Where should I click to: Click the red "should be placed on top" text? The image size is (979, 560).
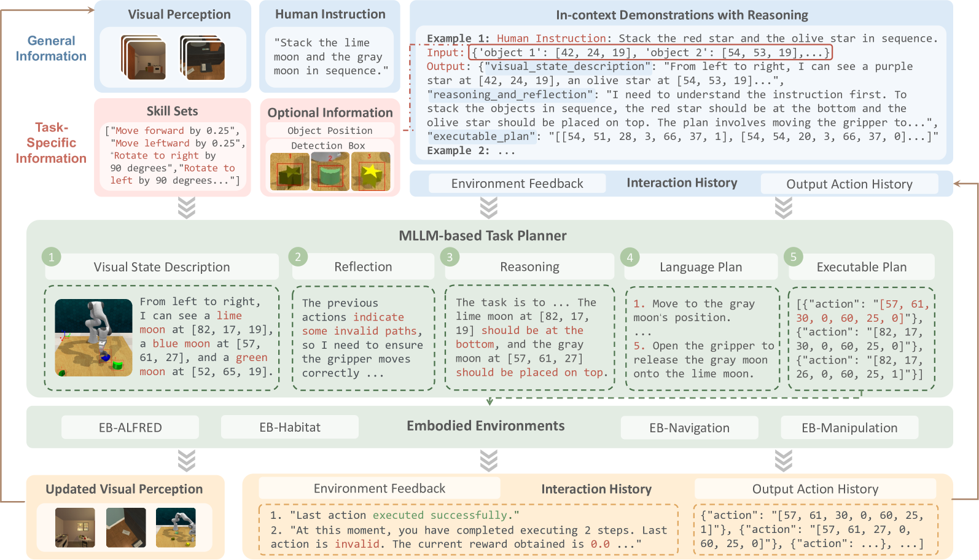529,373
